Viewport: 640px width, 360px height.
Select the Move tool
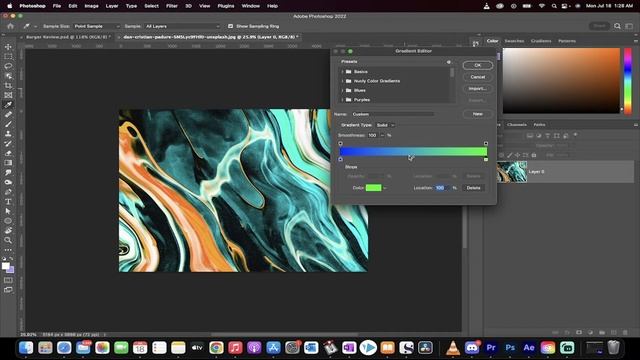point(8,47)
